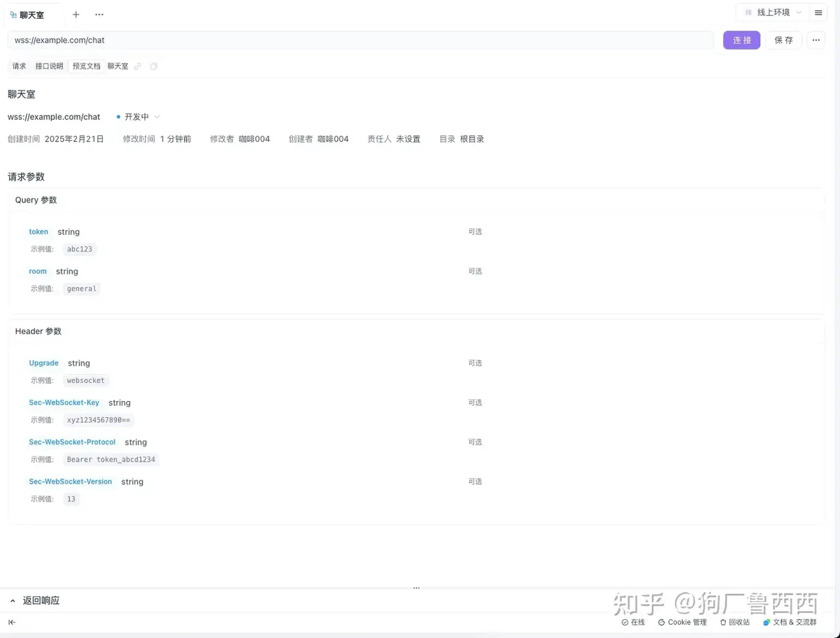Expand 返回响应 panel
Viewport: 840px width, 638px height.
(35, 600)
